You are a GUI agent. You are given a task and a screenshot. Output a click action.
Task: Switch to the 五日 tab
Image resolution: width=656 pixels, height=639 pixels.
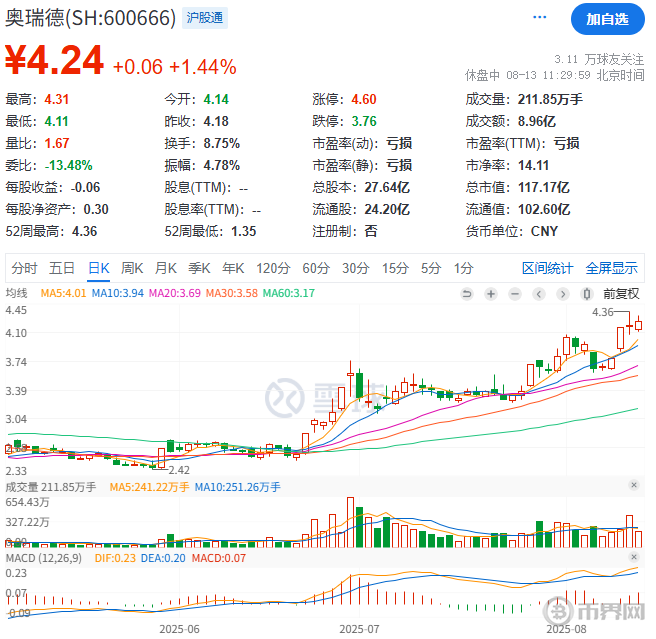tap(62, 268)
